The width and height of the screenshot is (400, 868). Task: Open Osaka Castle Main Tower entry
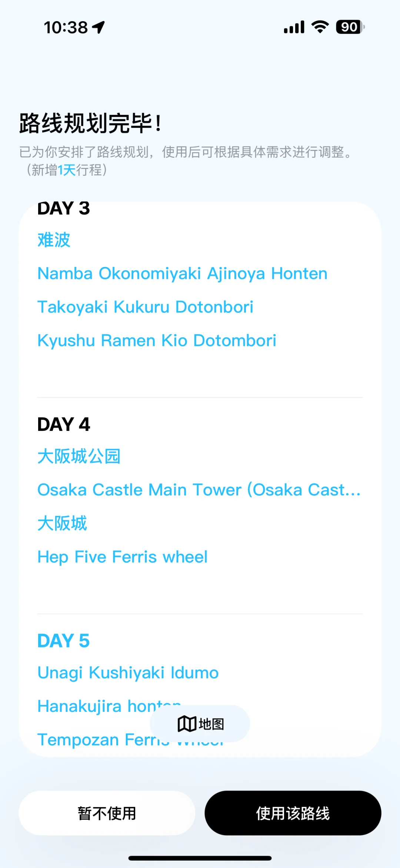click(199, 490)
